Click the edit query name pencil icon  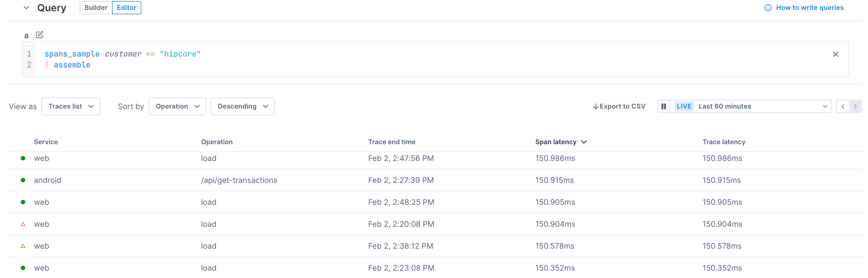click(x=39, y=35)
